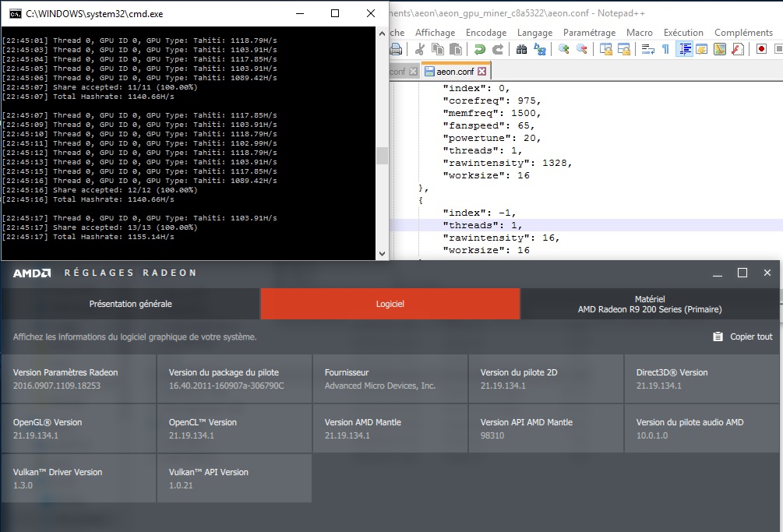783x532 pixels.
Task: Click the Copier tout button
Action: tap(742, 336)
